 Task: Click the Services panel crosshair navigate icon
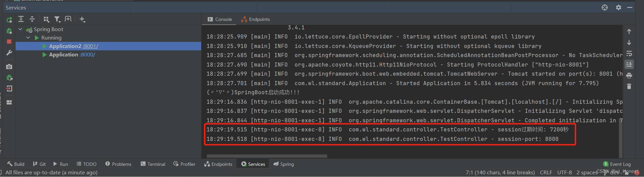pyautogui.click(x=605, y=7)
